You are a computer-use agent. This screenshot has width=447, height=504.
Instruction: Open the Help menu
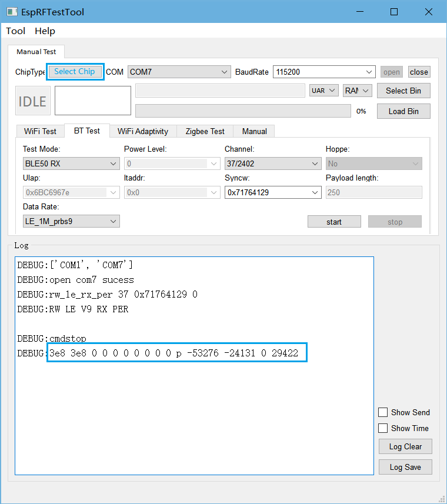point(45,31)
